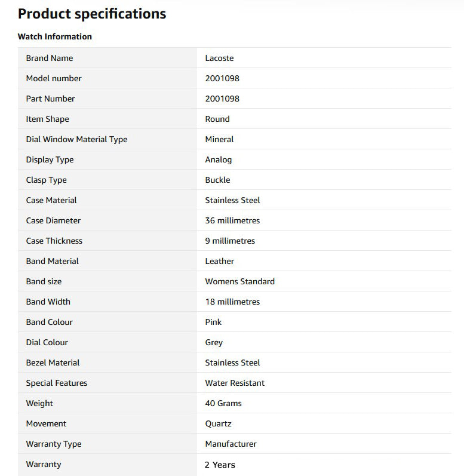Viewport: 464px width, 476px height.
Task: Select the Display Type value Analog
Action: tap(218, 159)
